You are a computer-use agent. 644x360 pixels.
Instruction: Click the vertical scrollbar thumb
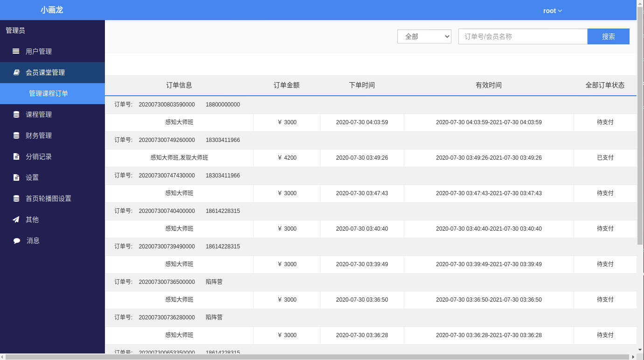click(640, 126)
